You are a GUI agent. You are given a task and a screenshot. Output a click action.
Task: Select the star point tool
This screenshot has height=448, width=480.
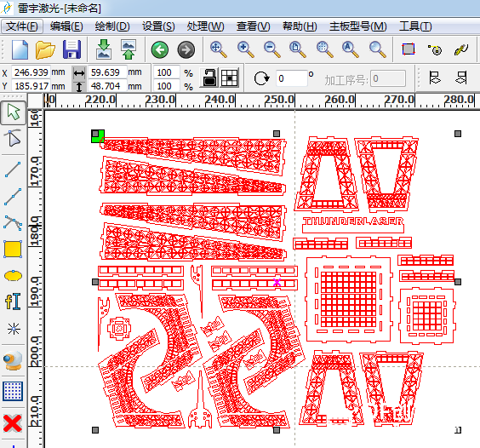14,330
